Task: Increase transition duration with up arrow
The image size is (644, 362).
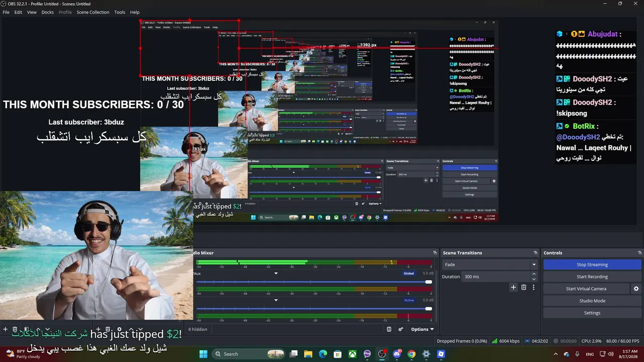Action: (x=534, y=275)
